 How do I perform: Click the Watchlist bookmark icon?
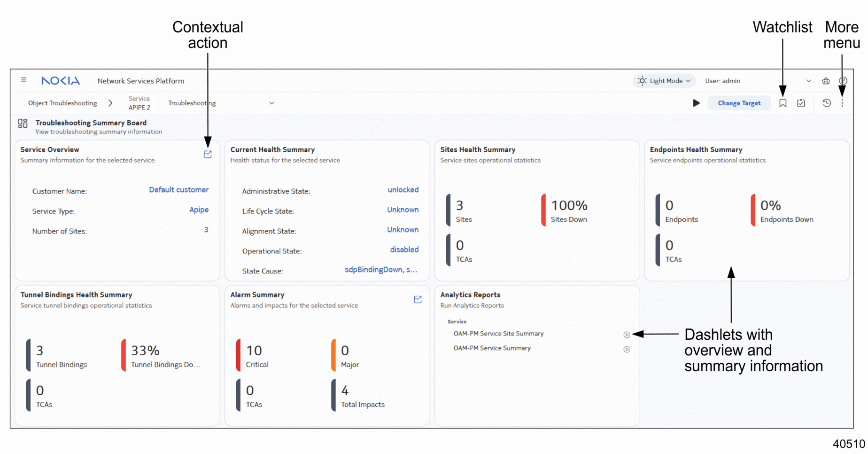(783, 103)
